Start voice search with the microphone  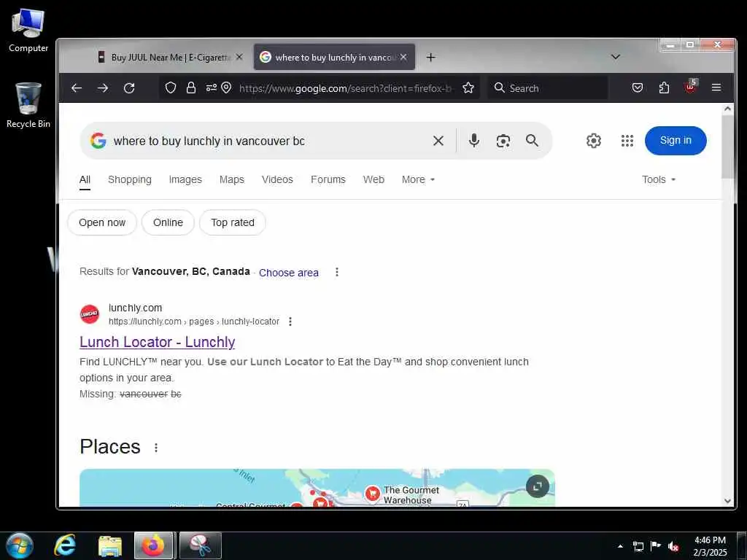point(474,141)
